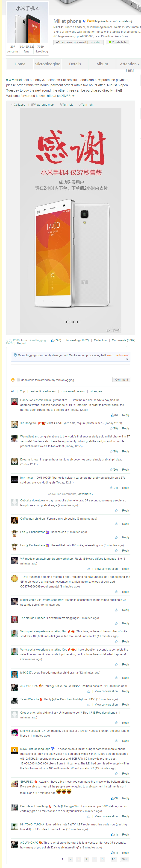Viewport: 141px width, 868px height.
Task: Click Collection under the post
Action: [x=100, y=340]
